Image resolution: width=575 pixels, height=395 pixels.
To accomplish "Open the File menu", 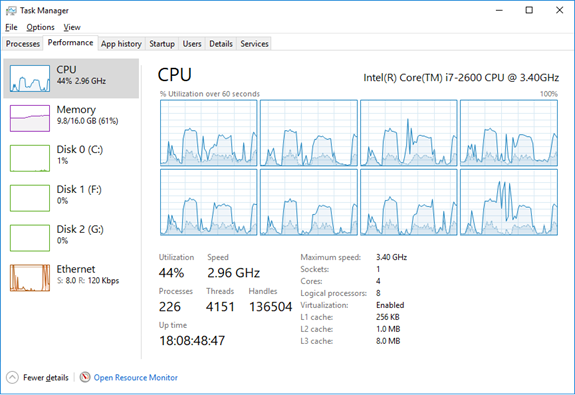I will 11,28.
